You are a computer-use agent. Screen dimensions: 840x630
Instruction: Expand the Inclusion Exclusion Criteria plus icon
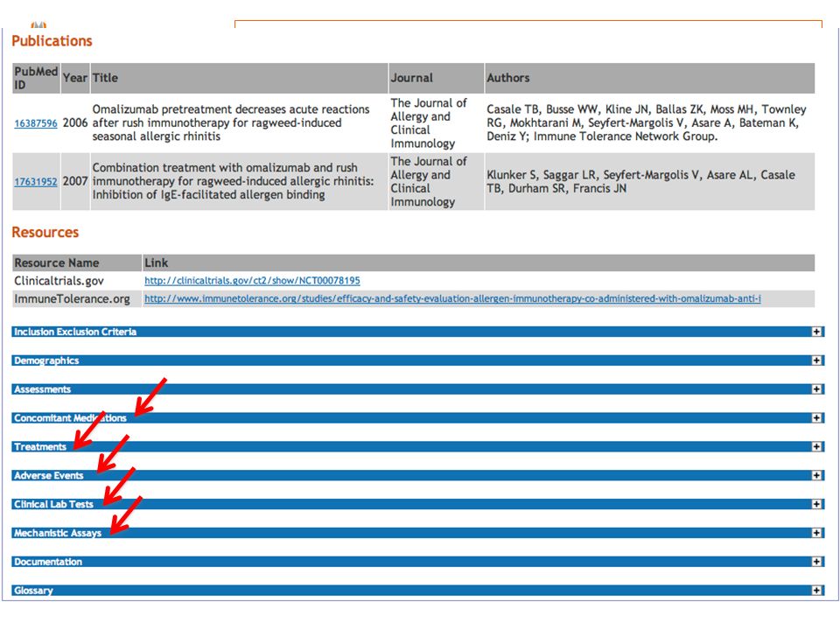pos(816,332)
